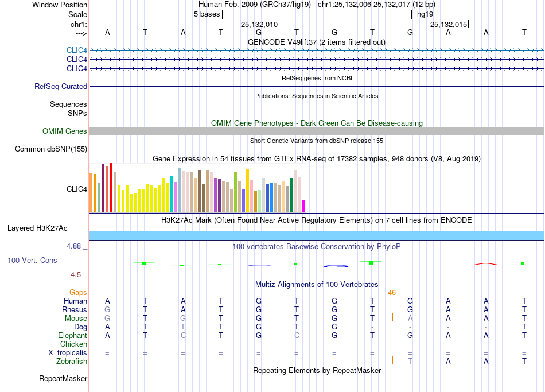Screen dimensions: 545x392
Task: Click the 5 bases scale text
Action: tap(207, 14)
